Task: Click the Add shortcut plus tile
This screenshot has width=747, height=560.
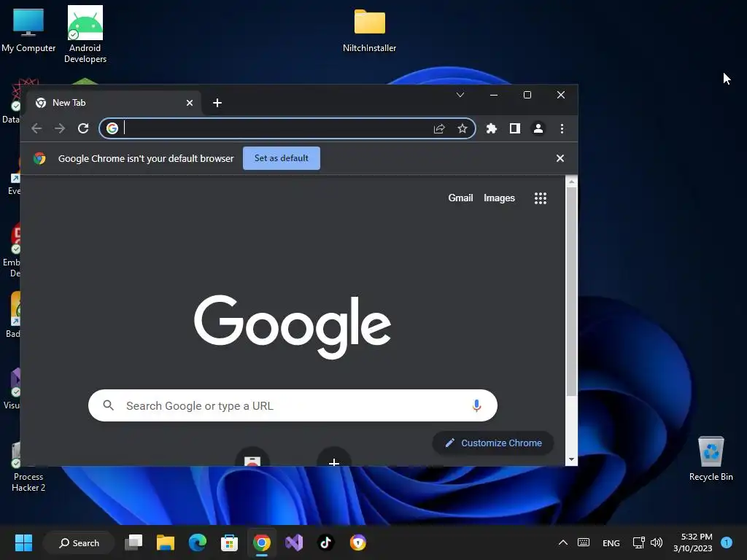Action: pyautogui.click(x=334, y=458)
